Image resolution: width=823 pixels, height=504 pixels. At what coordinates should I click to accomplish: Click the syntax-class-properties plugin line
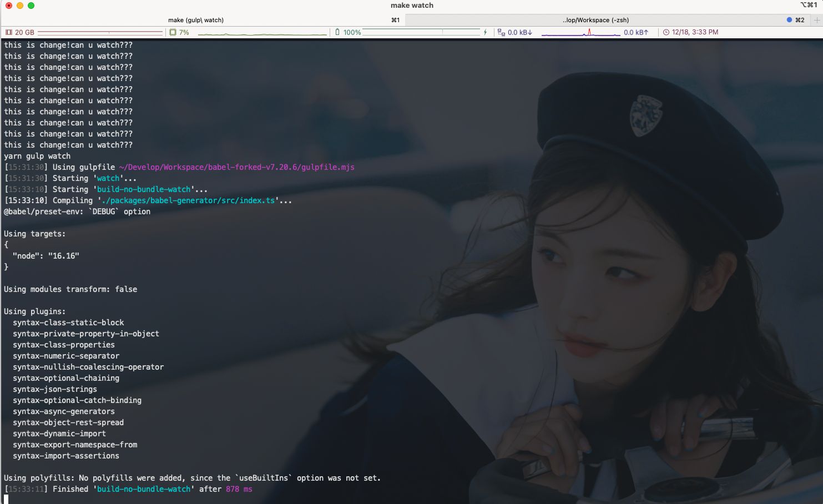coord(64,345)
